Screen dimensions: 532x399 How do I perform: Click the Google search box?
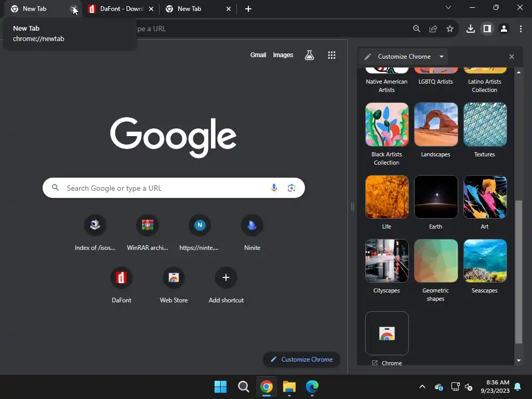click(174, 188)
